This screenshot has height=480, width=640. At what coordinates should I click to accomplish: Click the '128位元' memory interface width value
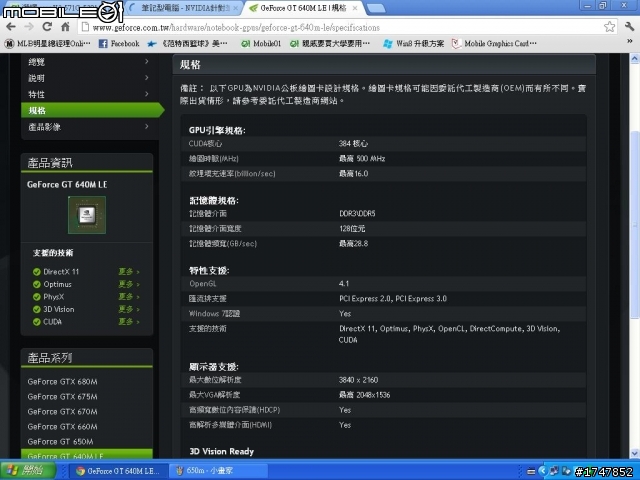tap(352, 229)
